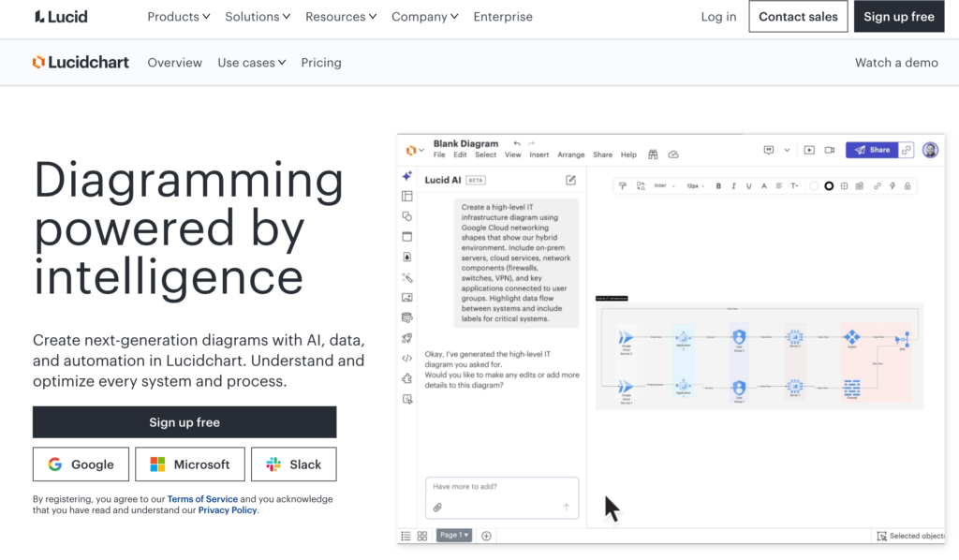Click the new chat edit icon in Lucid AI
The height and width of the screenshot is (560, 959).
point(570,180)
